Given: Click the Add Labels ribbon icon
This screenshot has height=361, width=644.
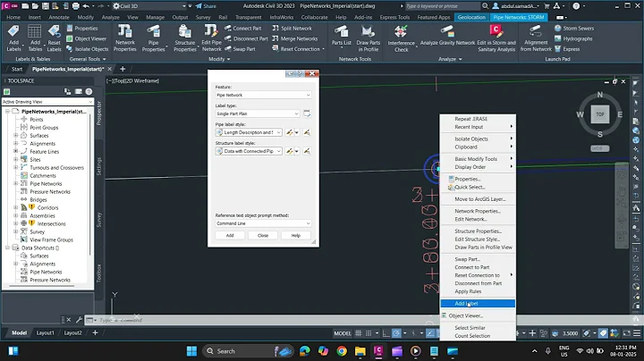Looking at the screenshot, I should point(13,38).
